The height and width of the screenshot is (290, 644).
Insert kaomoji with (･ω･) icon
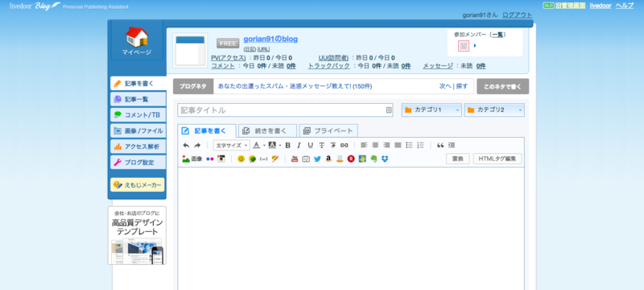pyautogui.click(x=264, y=159)
